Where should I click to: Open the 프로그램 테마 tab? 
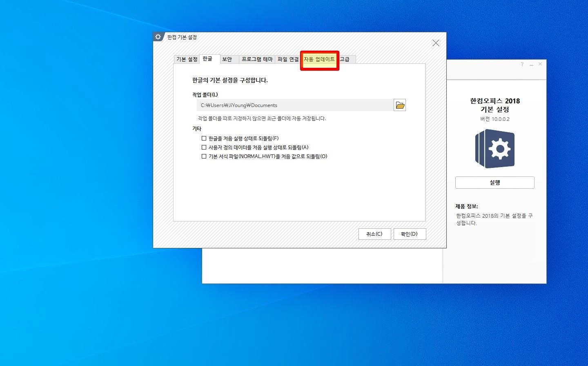tap(257, 60)
